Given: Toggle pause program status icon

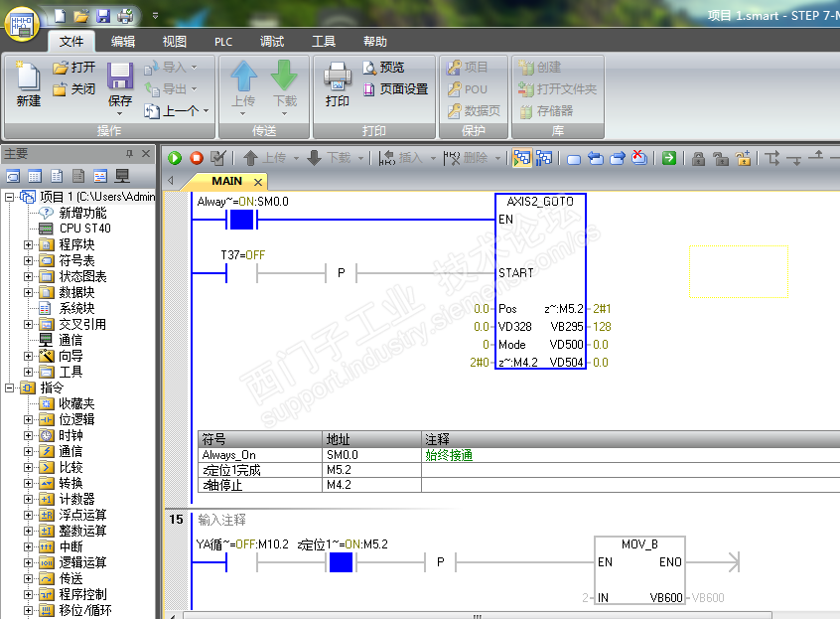Looking at the screenshot, I should [544, 158].
